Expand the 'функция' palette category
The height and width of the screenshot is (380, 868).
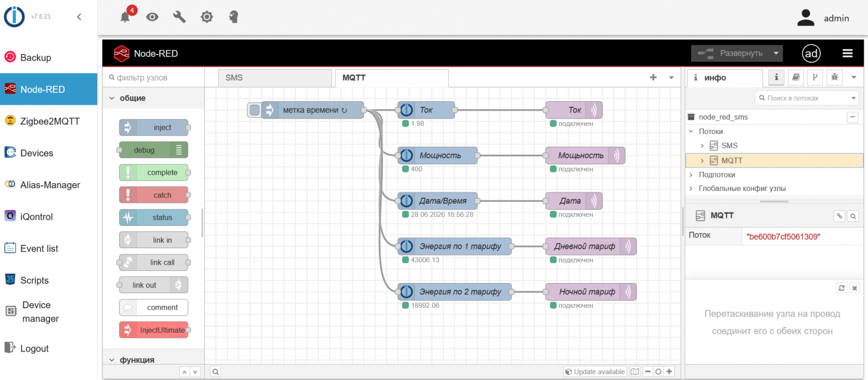(x=153, y=360)
